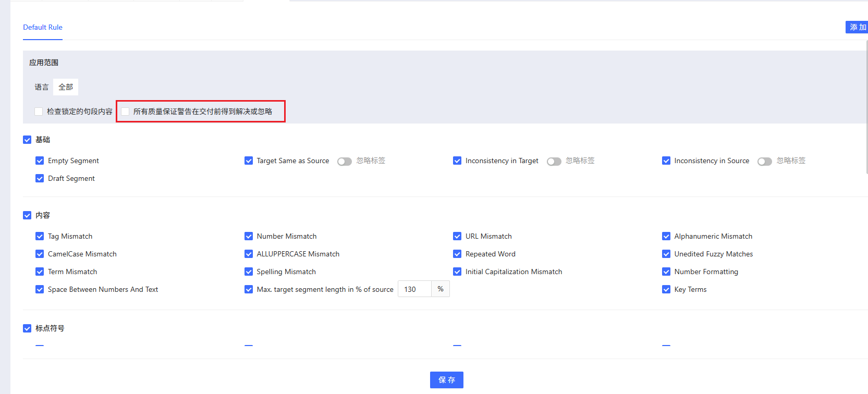Uncheck Number Mismatch
The height and width of the screenshot is (394, 868).
pos(249,236)
